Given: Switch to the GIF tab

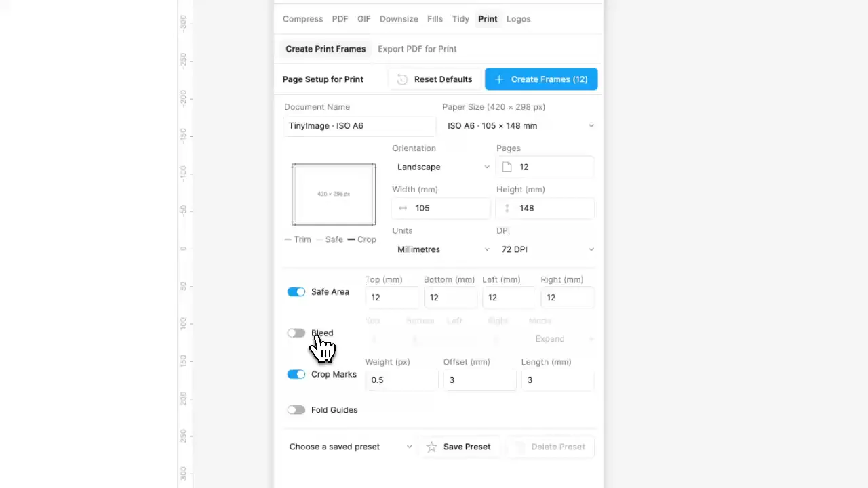Looking at the screenshot, I should 364,19.
